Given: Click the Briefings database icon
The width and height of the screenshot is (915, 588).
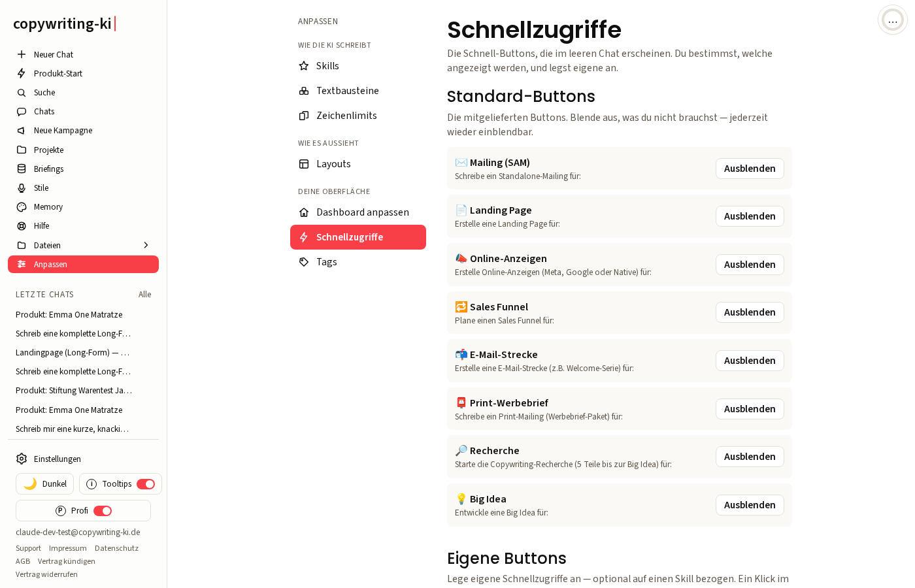Looking at the screenshot, I should (22, 169).
